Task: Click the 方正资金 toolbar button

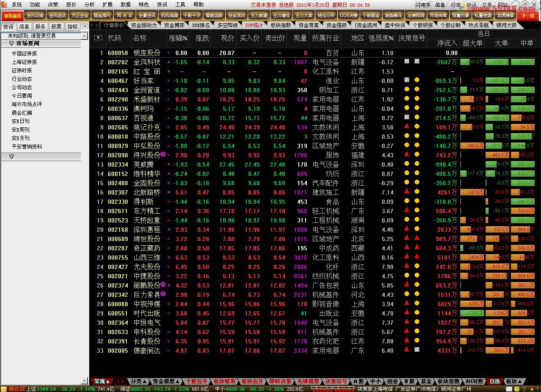Action: [79, 16]
